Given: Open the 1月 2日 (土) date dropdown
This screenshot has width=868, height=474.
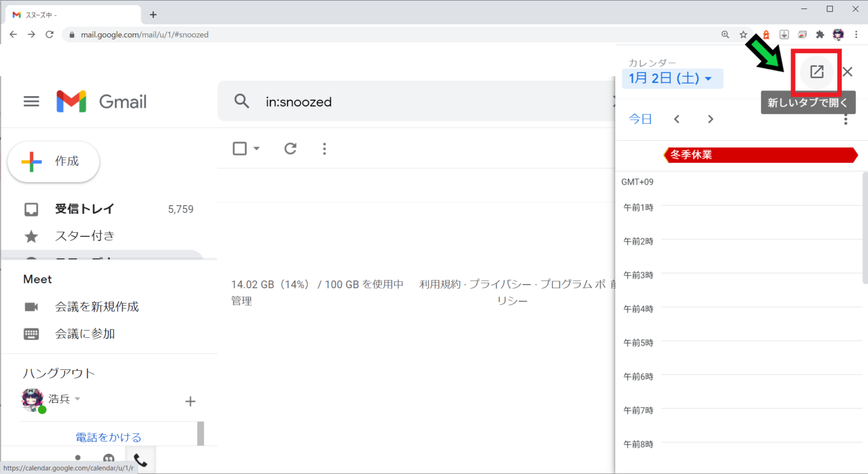Looking at the screenshot, I should tap(671, 78).
